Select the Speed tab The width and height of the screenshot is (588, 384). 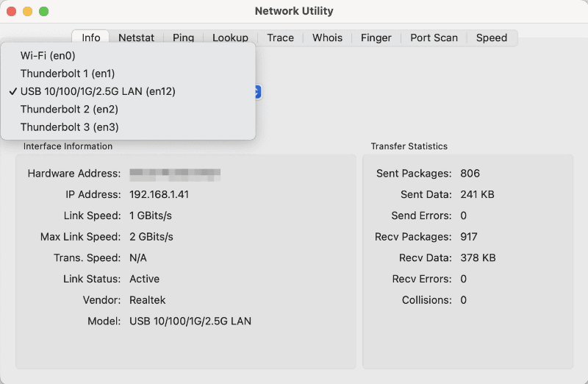pyautogui.click(x=491, y=38)
